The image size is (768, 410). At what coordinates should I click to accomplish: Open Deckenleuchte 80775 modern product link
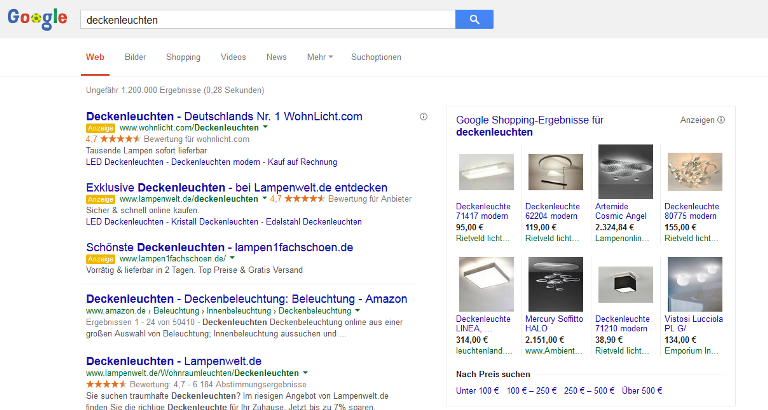[692, 211]
